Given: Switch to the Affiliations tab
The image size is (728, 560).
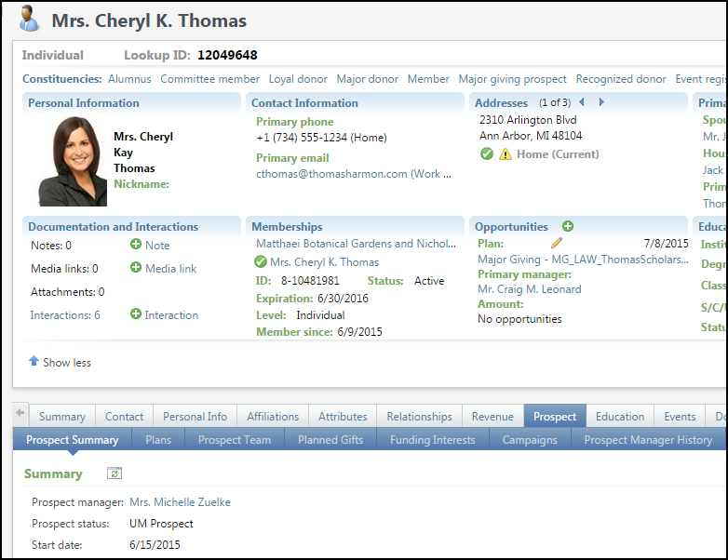Looking at the screenshot, I should tap(273, 416).
